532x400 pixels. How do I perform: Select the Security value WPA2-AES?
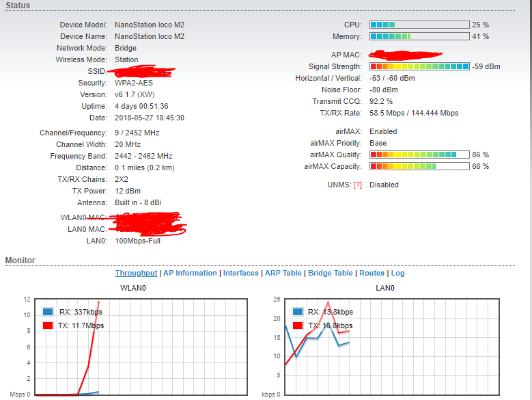click(134, 83)
